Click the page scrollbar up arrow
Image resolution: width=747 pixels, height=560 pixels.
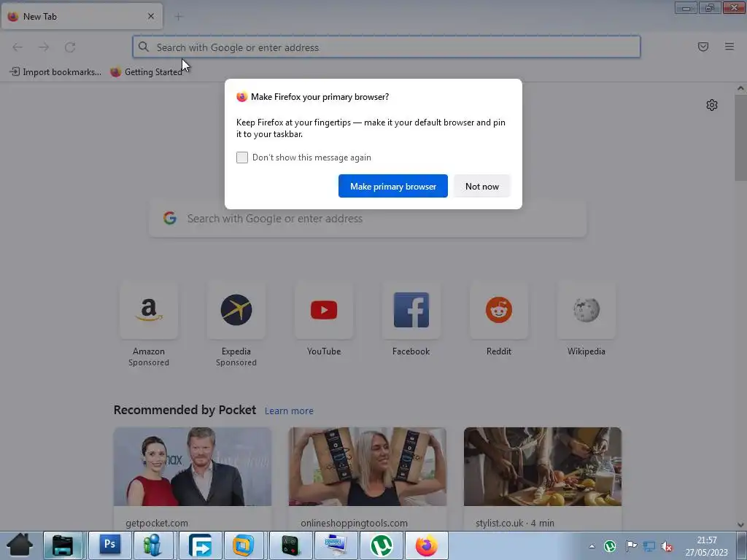coord(740,88)
